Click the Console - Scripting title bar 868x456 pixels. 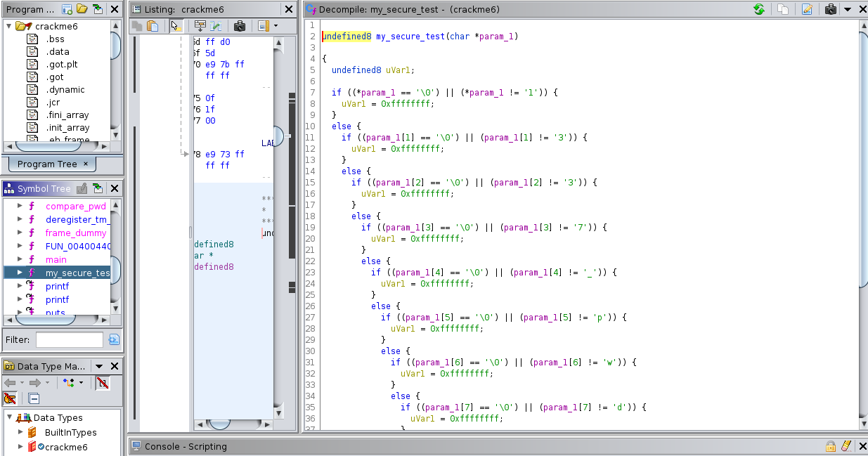pos(498,446)
